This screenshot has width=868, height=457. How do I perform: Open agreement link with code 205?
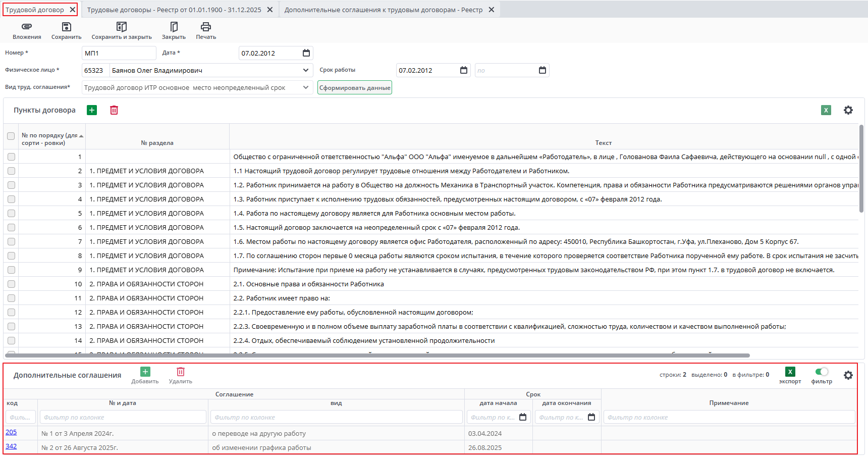[11, 432]
